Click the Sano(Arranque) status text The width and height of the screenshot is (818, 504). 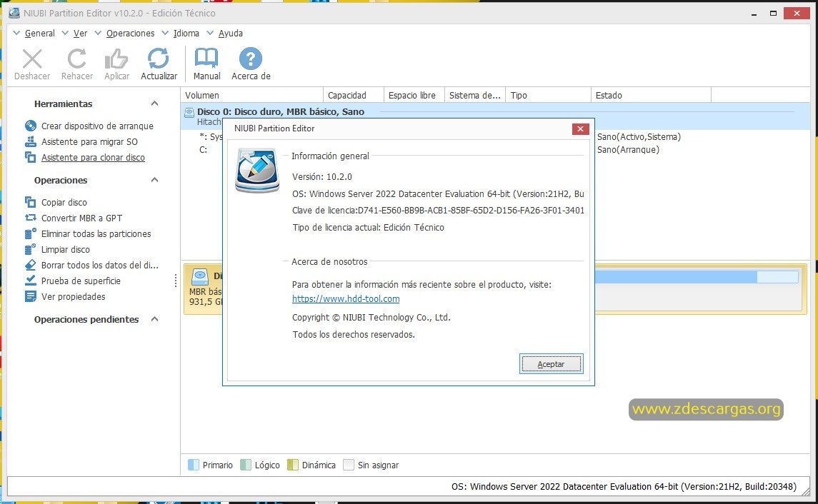pos(628,150)
